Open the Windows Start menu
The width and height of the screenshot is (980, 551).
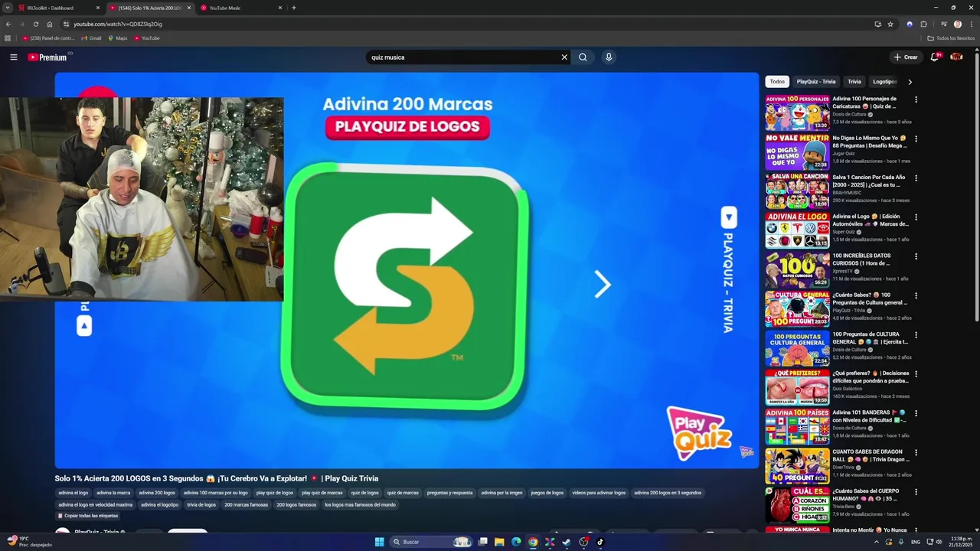pos(379,542)
